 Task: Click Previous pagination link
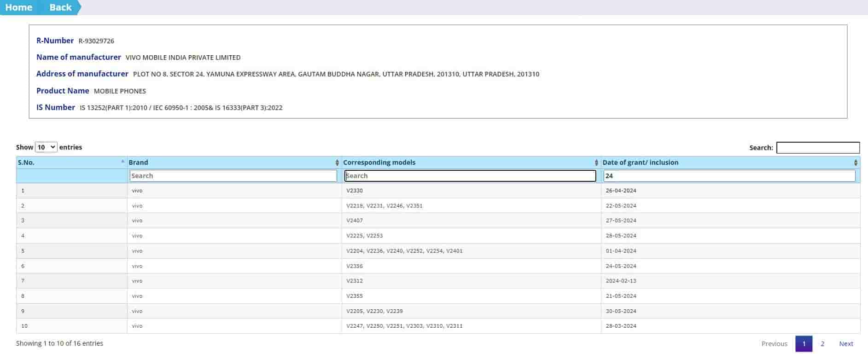tap(774, 344)
